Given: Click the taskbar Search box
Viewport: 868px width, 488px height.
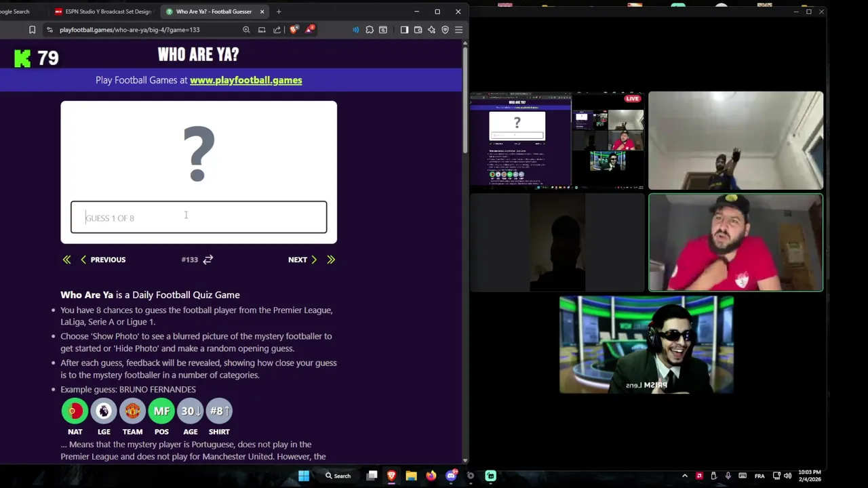Looking at the screenshot, I should (338, 476).
